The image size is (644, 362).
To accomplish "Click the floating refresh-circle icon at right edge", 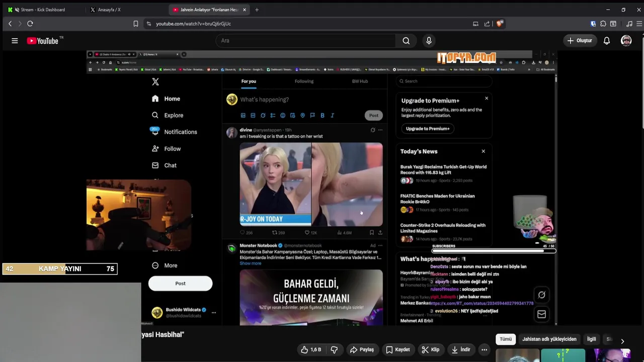I will (x=541, y=295).
